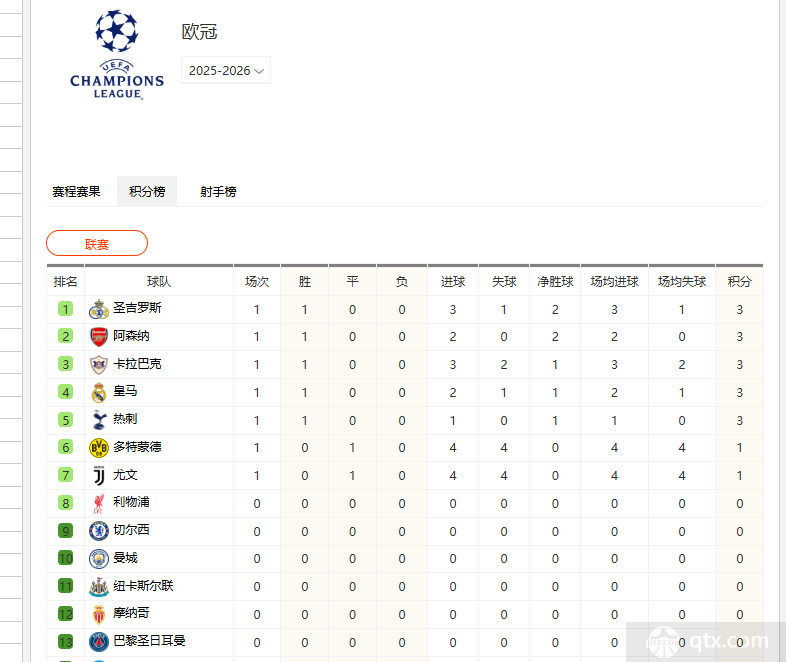Click the 净胜球 column header
This screenshot has width=786, height=662.
[x=555, y=282]
